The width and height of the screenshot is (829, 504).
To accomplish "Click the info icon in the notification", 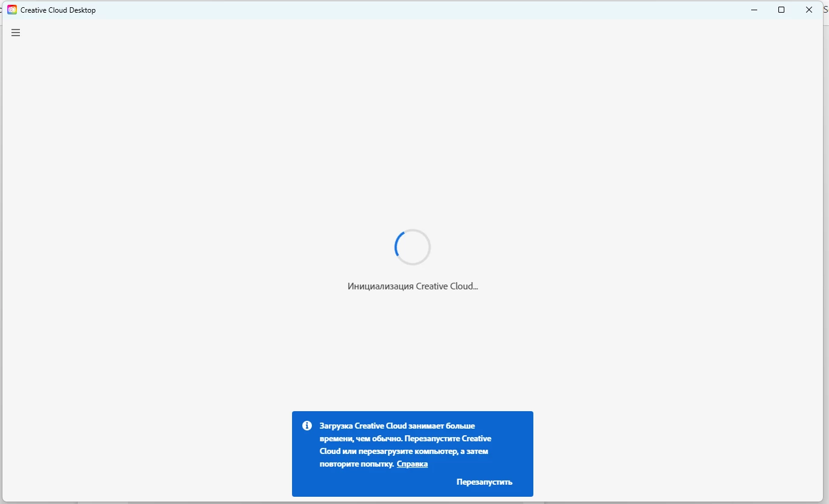I will click(x=307, y=426).
